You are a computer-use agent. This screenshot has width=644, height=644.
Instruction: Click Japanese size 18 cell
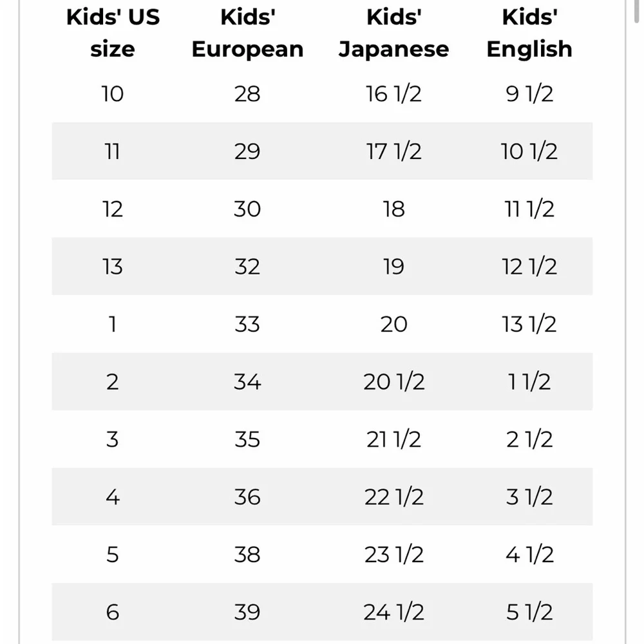pyautogui.click(x=393, y=209)
